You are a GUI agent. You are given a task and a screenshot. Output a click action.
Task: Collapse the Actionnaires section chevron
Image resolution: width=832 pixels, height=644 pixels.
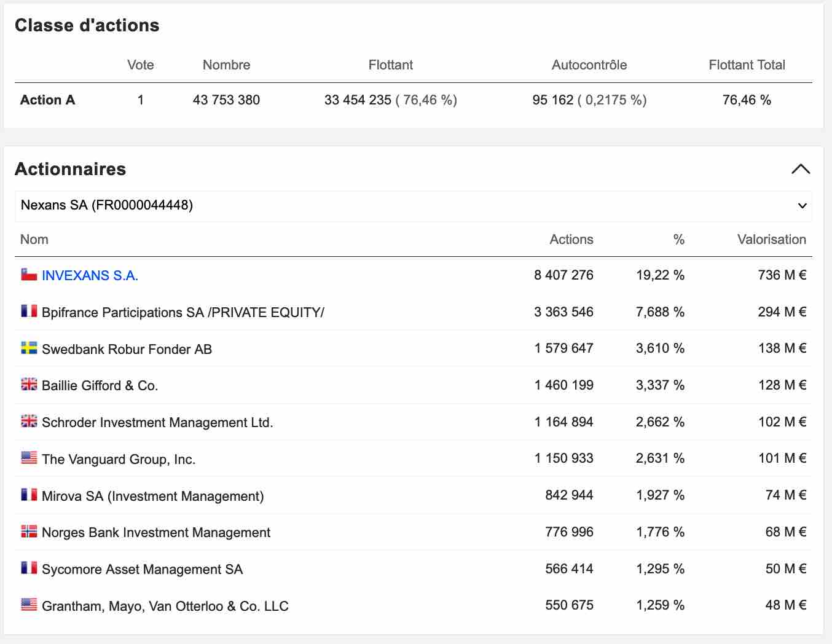click(800, 169)
